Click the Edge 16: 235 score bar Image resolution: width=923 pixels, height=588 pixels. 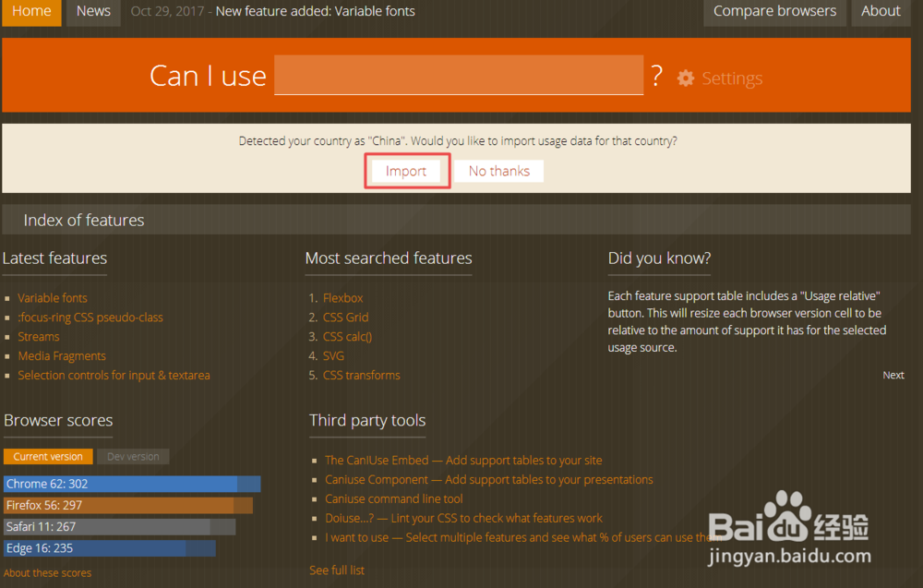pyautogui.click(x=110, y=548)
